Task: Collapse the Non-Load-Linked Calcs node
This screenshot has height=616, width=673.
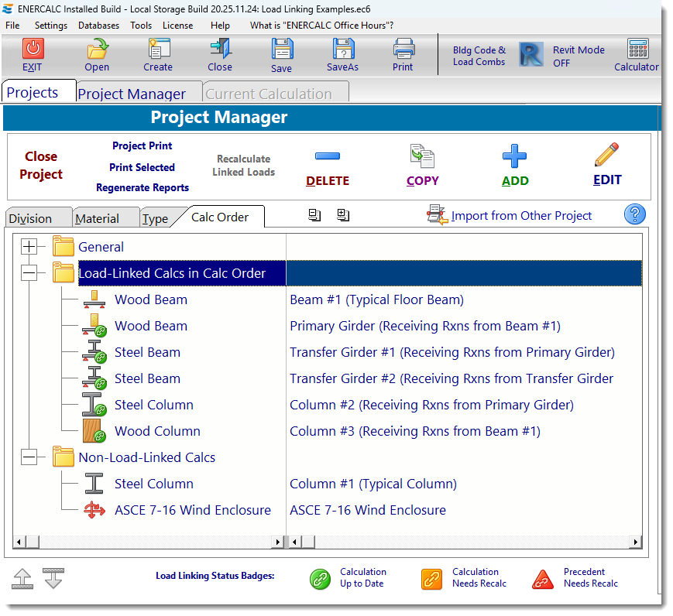Action: coord(29,457)
